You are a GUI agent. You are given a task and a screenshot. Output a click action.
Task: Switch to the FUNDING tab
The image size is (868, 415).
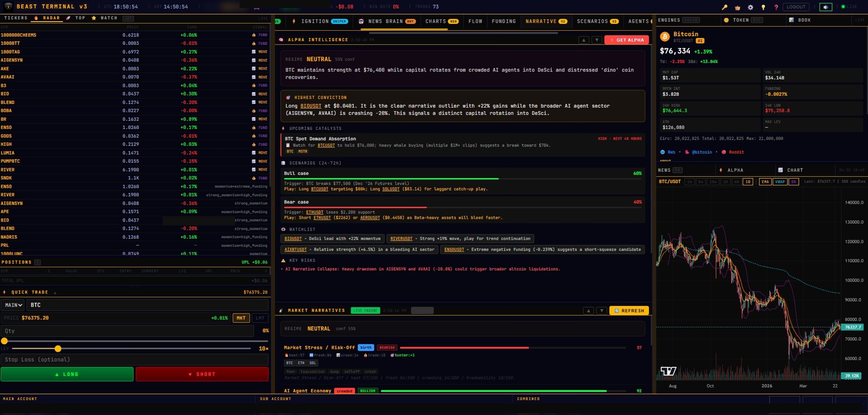[504, 21]
